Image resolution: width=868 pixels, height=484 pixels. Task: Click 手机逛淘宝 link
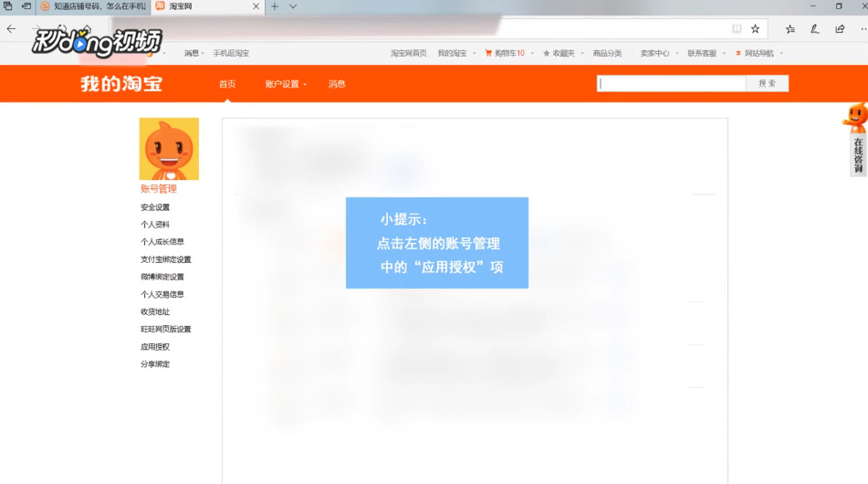pos(231,53)
